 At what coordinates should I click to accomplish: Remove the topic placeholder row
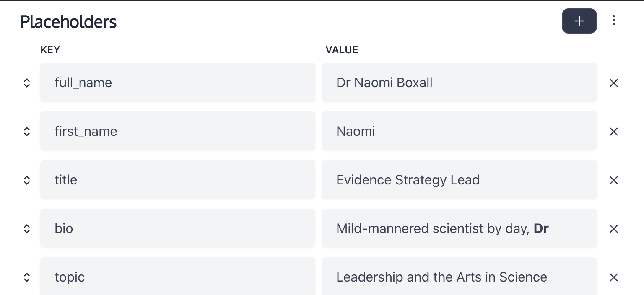point(613,277)
